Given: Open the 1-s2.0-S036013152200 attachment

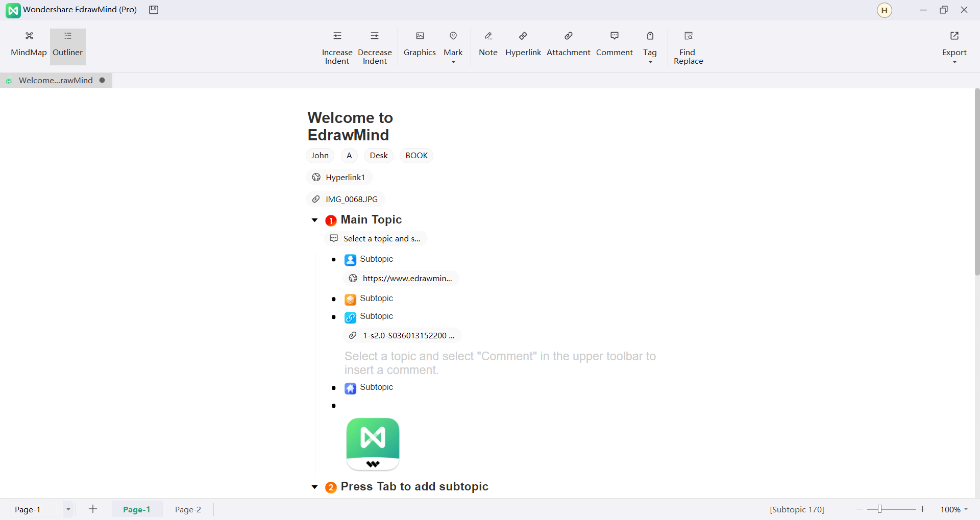Looking at the screenshot, I should coord(402,335).
